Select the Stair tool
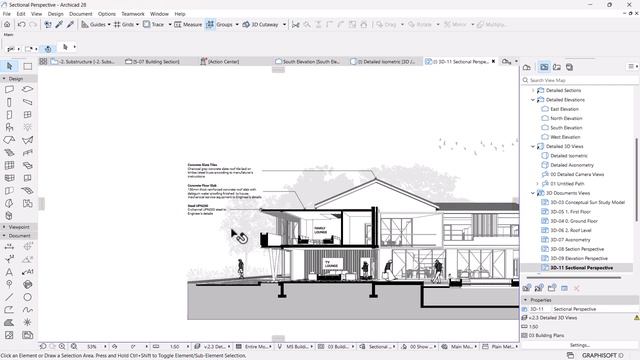The height and width of the screenshot is (360, 640). [9, 153]
